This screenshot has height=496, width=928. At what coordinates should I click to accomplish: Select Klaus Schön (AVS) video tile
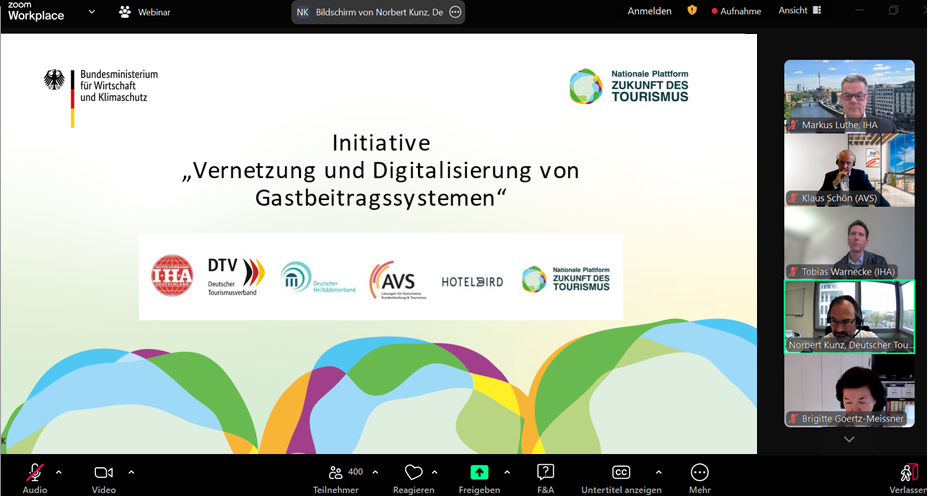pos(849,170)
